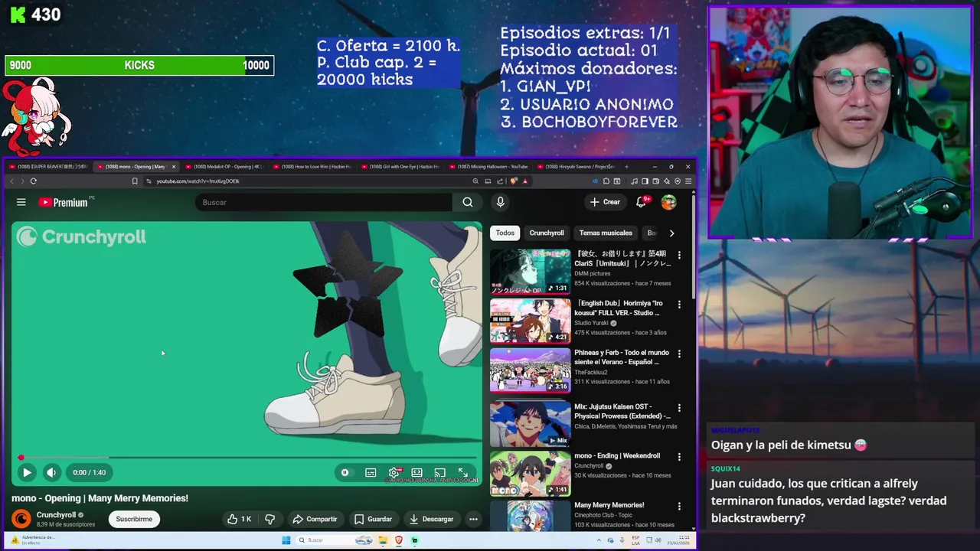Select the Crunchyroll filter chip

click(x=547, y=233)
